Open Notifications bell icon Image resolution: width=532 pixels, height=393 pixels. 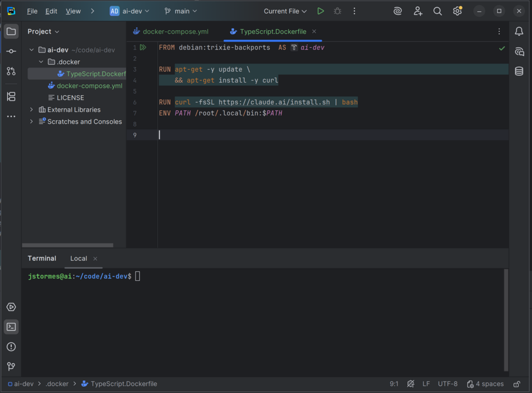[519, 32]
